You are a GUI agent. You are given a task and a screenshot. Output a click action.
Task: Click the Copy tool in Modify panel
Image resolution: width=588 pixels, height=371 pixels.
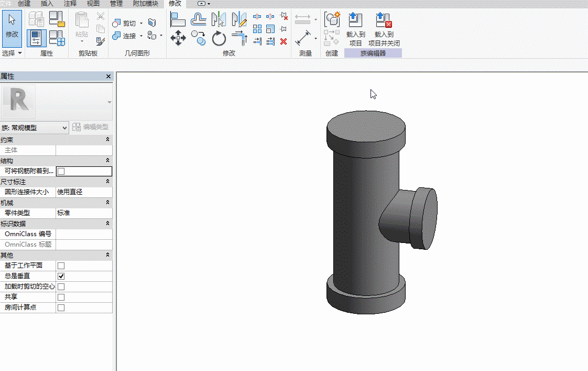tap(199, 38)
